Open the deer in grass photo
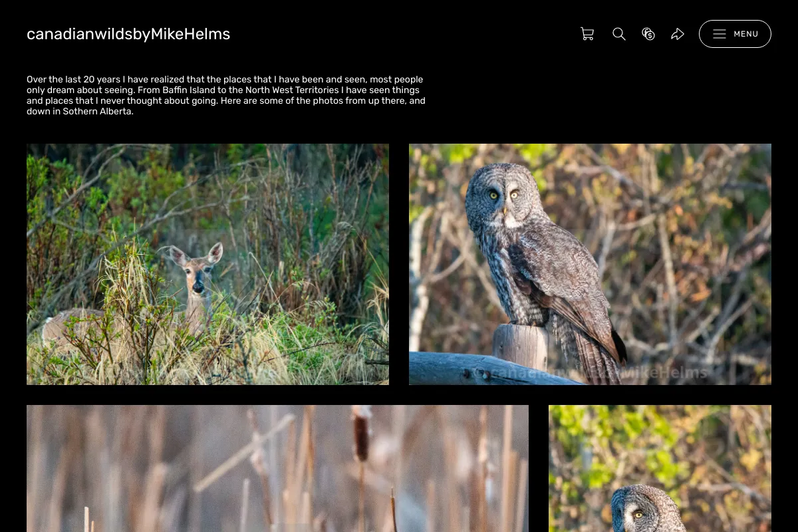This screenshot has width=798, height=532. coord(207,264)
